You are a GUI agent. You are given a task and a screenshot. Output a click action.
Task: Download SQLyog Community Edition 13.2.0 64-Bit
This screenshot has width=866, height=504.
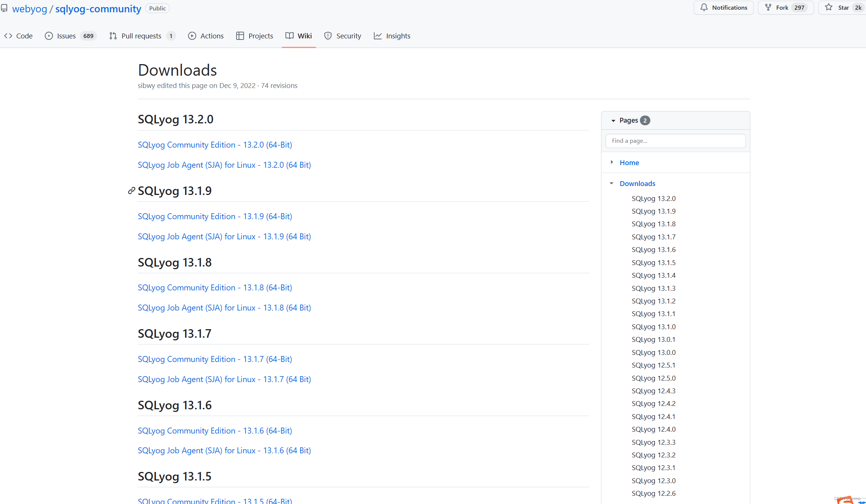[x=215, y=145]
